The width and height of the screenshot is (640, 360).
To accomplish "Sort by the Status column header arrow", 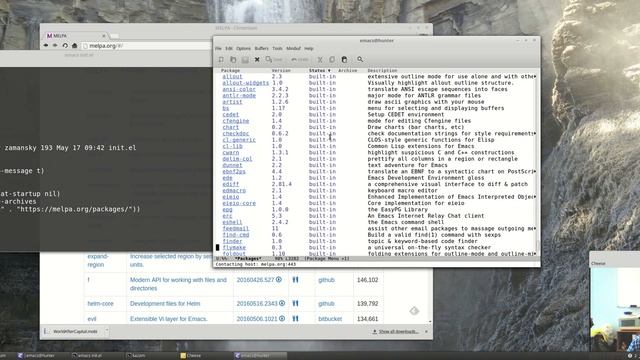I will click(x=329, y=71).
